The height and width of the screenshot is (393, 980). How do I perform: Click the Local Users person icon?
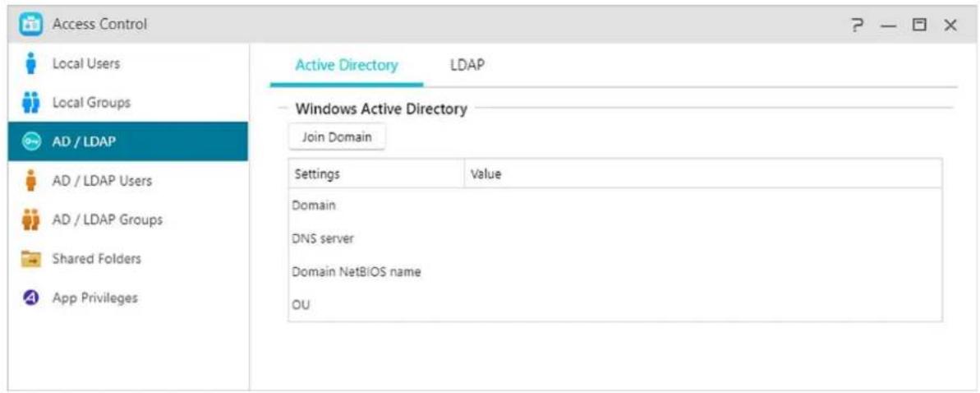click(31, 64)
